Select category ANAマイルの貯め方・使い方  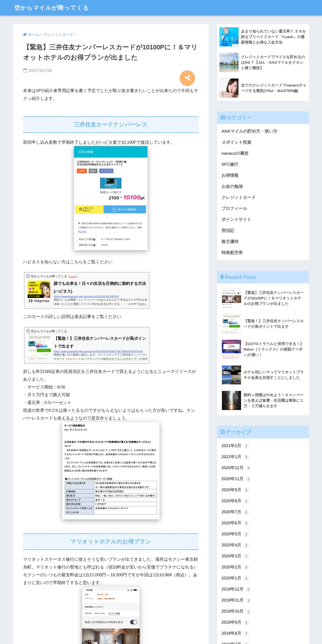[x=249, y=131]
